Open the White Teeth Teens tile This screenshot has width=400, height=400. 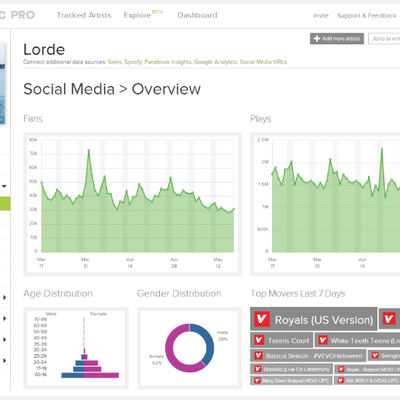click(x=357, y=340)
